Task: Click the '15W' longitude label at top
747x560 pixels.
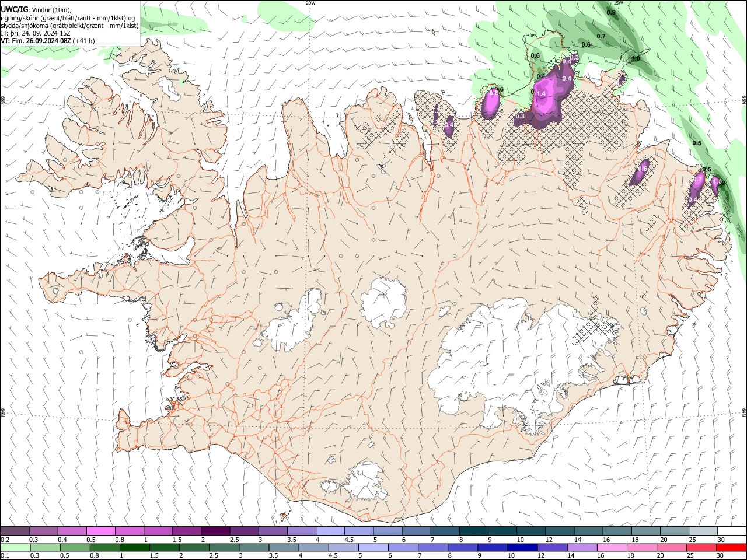Action: [619, 3]
